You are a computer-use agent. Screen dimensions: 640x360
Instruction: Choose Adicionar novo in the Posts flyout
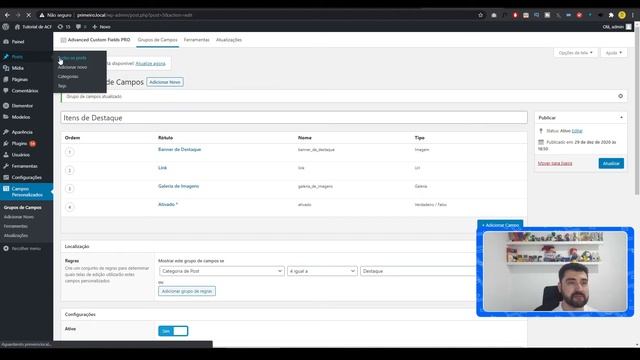[x=72, y=67]
